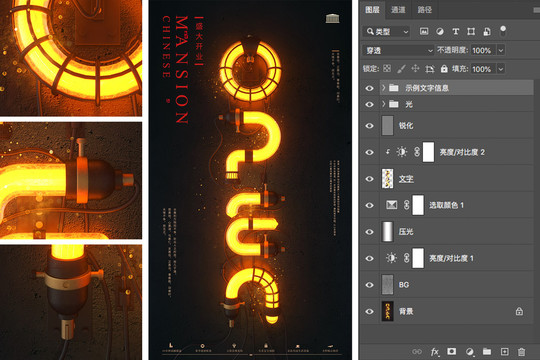This screenshot has height=360, width=540.
Task: Toggle visibility of the BG layer
Action: click(370, 285)
